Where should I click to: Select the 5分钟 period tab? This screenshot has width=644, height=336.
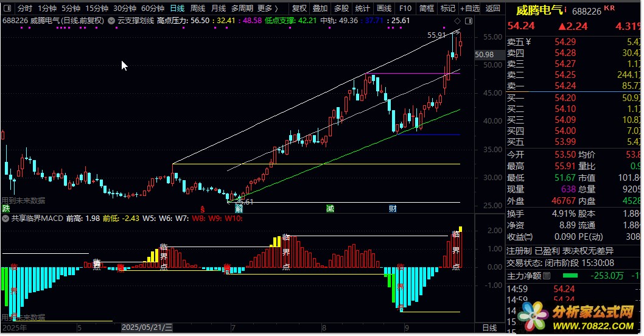(x=71, y=8)
